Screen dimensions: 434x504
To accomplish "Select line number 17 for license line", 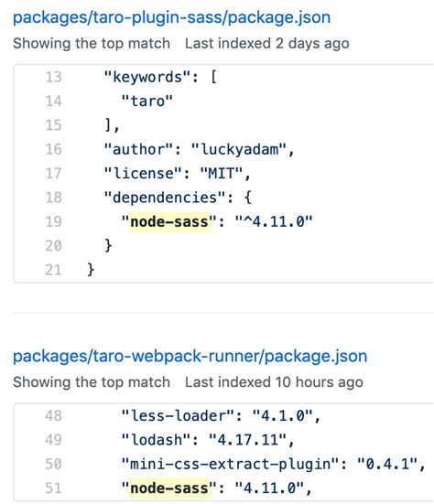I will tap(53, 174).
